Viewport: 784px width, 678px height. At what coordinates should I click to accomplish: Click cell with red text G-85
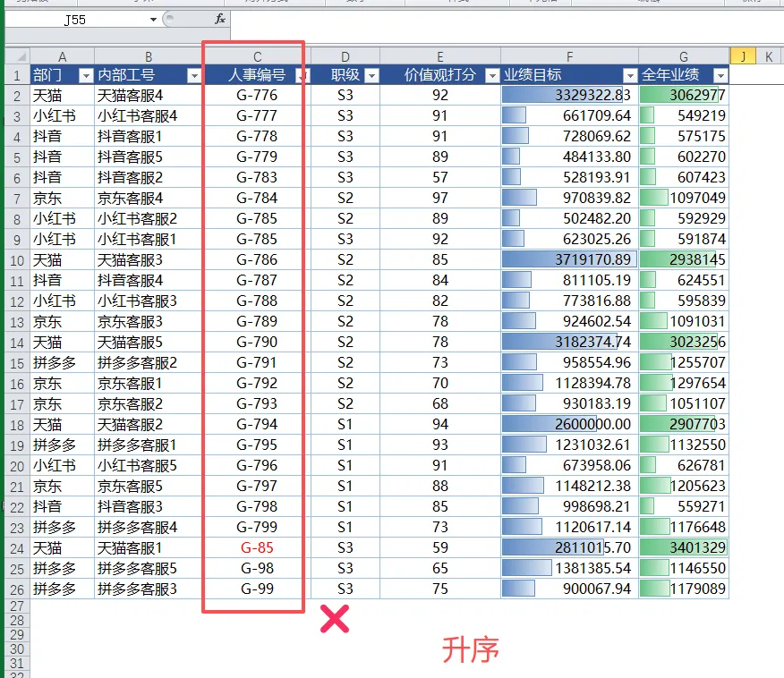pos(257,548)
